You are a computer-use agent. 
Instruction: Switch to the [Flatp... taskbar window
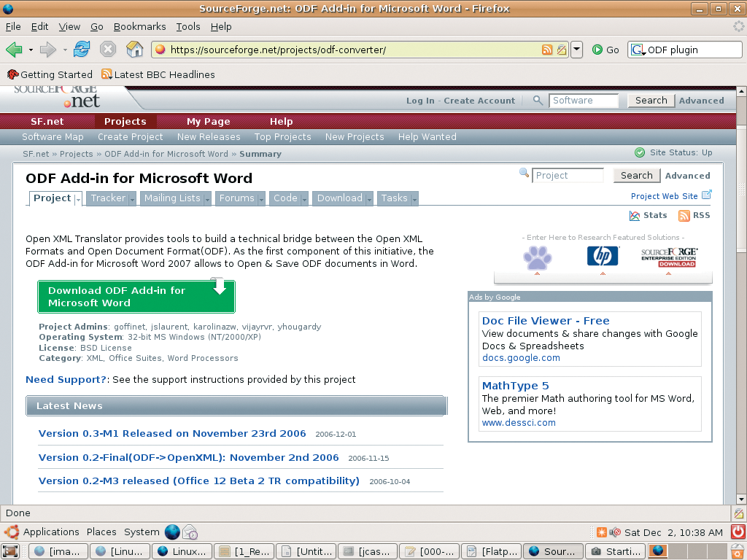[491, 551]
